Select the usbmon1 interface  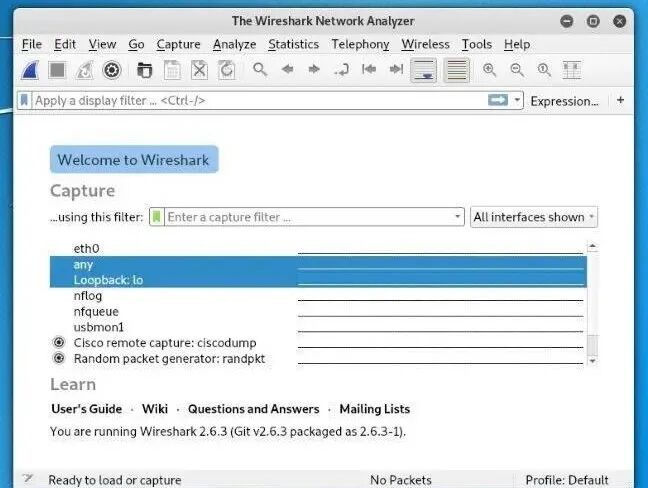tap(318, 327)
